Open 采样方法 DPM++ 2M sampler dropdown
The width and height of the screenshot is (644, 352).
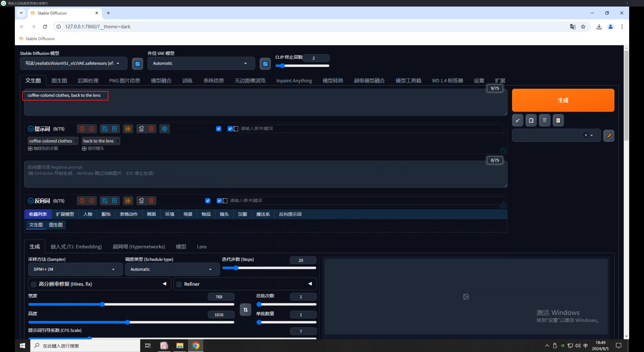click(75, 269)
